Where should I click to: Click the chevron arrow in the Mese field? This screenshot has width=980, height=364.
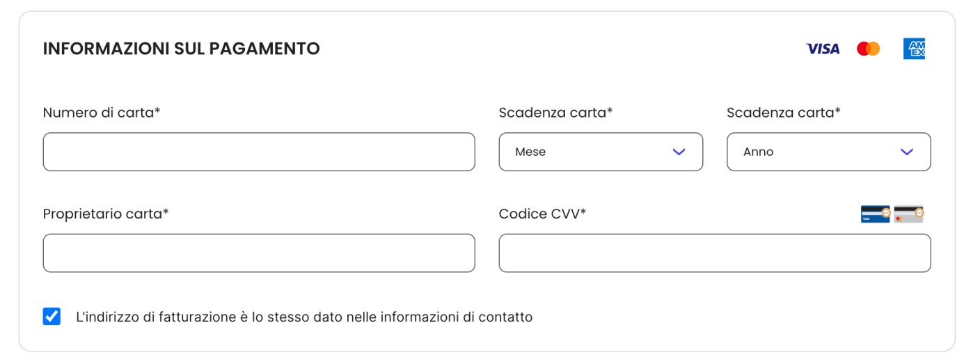[x=679, y=152]
